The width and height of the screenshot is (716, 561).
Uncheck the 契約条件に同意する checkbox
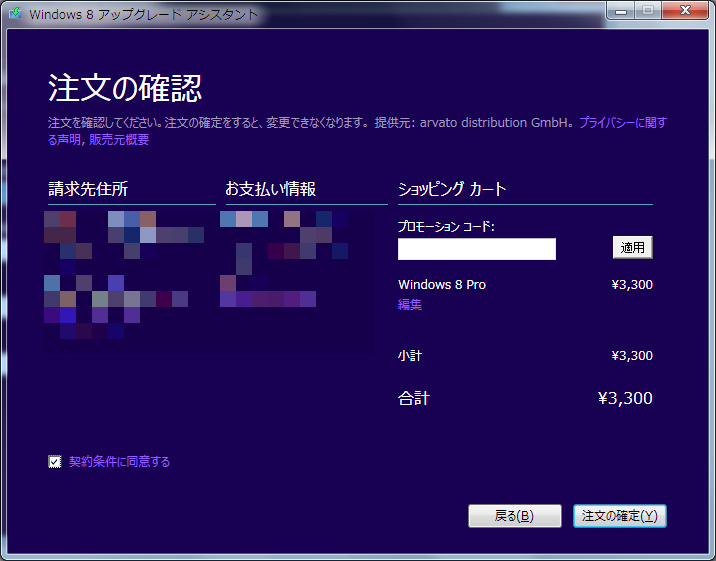tap(55, 461)
